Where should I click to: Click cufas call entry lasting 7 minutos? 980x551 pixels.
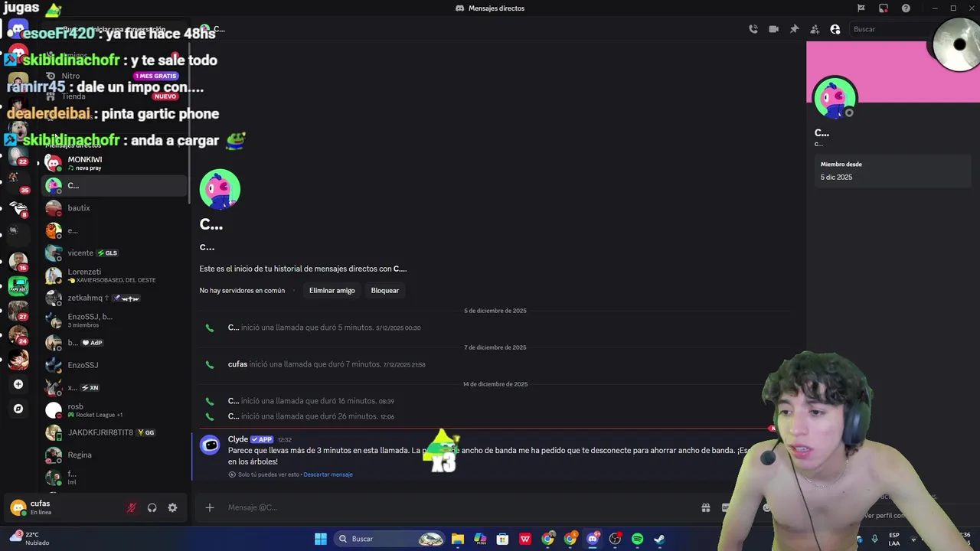pyautogui.click(x=326, y=364)
